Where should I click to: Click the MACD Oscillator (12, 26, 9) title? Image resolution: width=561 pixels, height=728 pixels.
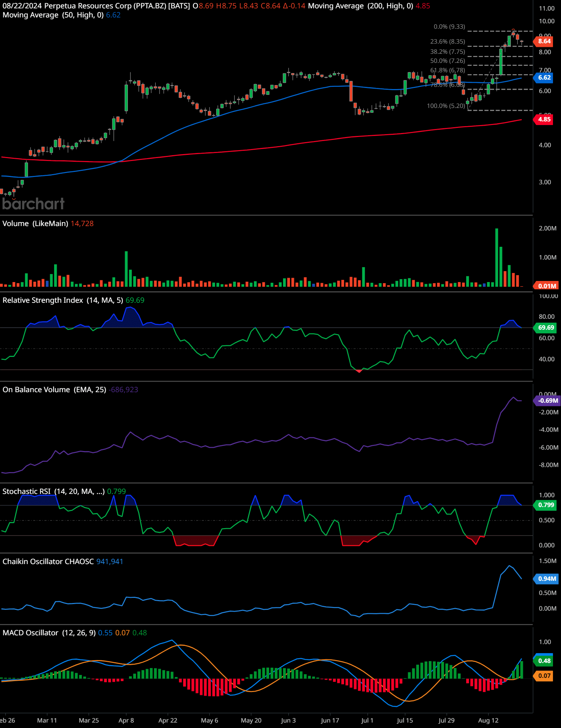49,633
